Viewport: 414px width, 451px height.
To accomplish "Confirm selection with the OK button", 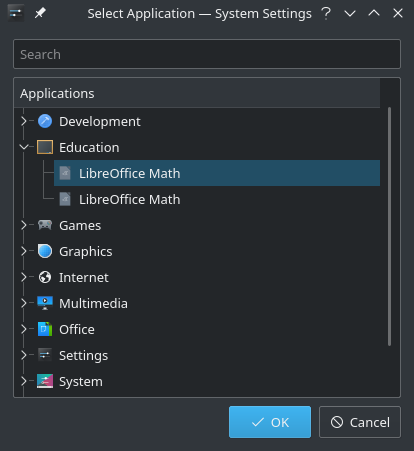I will [x=270, y=422].
